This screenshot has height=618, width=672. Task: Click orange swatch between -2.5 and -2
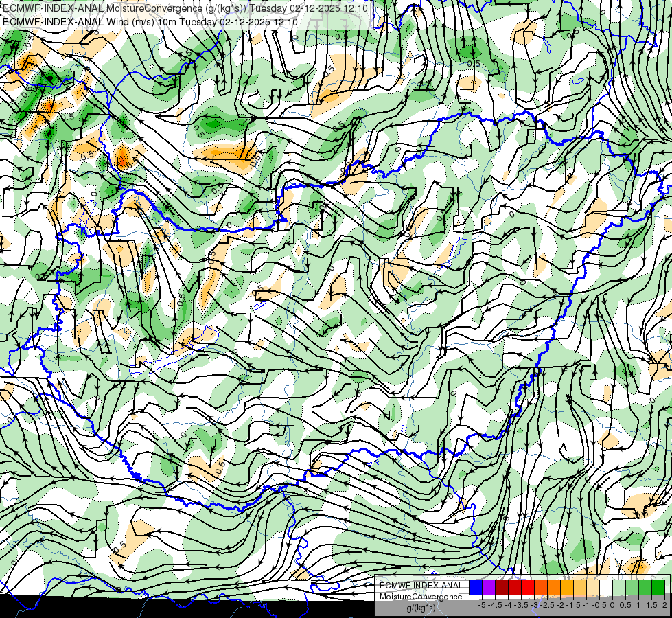[554, 588]
